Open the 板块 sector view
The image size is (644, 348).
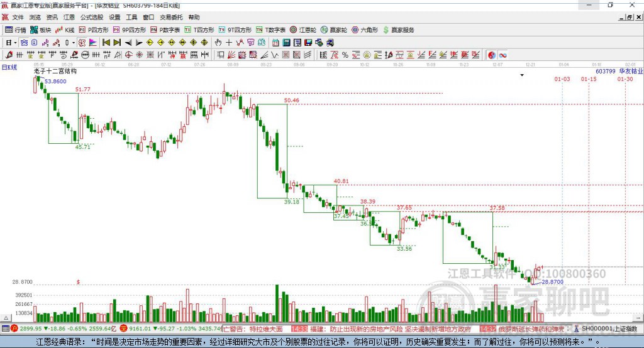pyautogui.click(x=41, y=30)
